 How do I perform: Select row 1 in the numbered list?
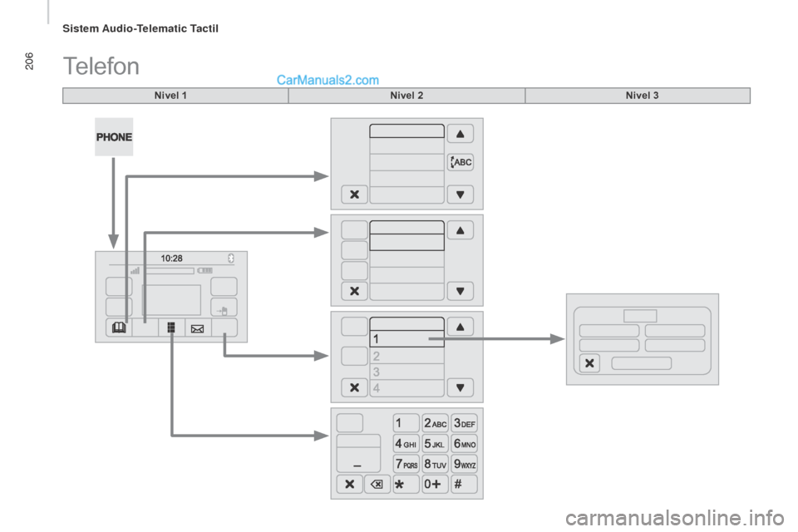[406, 339]
